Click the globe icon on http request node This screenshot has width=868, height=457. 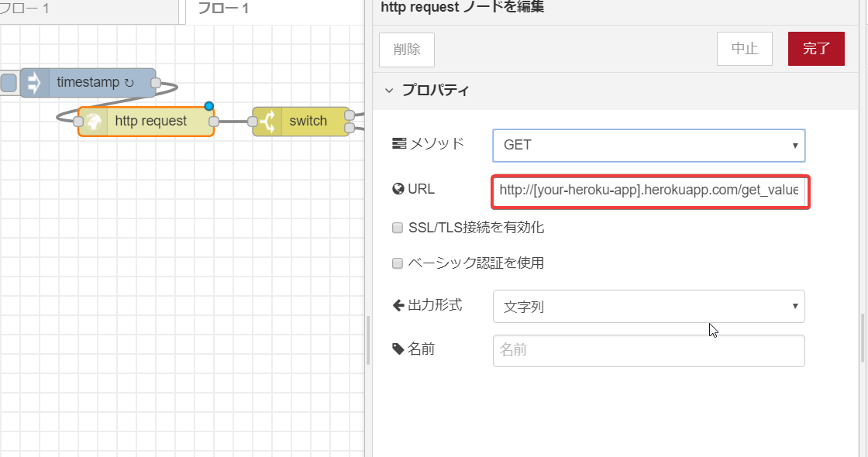coord(93,122)
